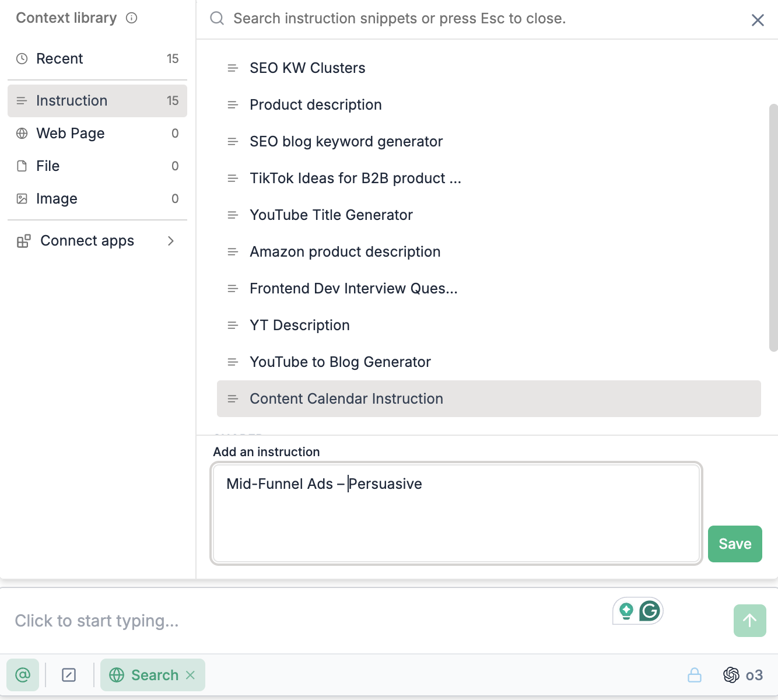Click the Connect apps chevron arrow

tap(171, 241)
